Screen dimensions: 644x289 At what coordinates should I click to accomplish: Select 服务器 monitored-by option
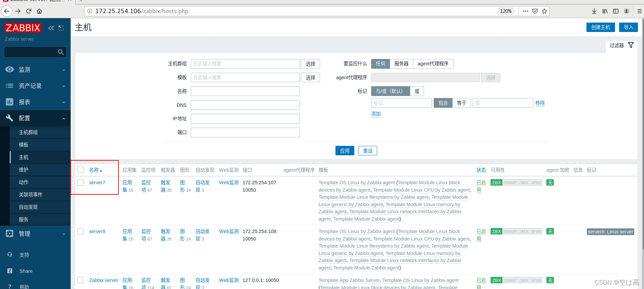[x=401, y=64]
